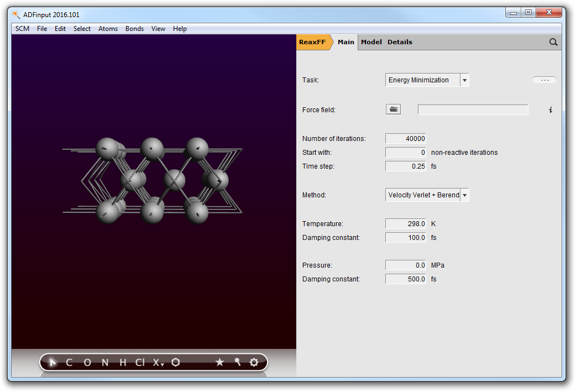Click the Force field path field
The width and height of the screenshot is (576, 392).
tap(473, 109)
